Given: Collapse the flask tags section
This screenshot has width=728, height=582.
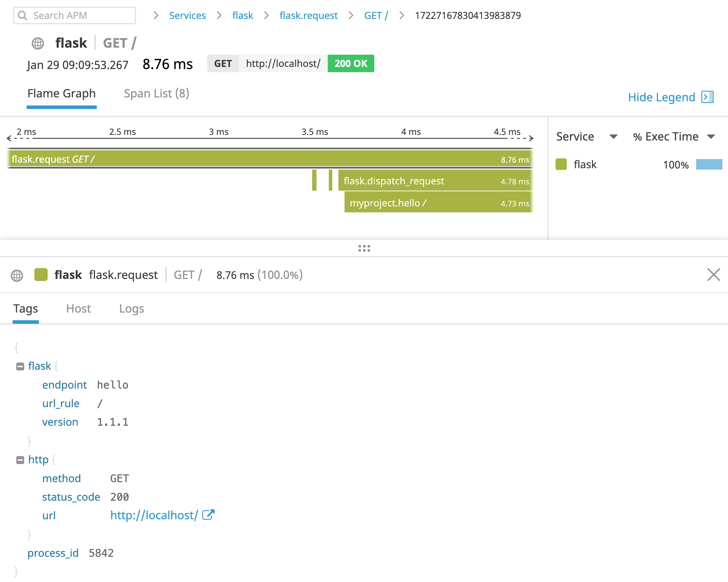Looking at the screenshot, I should point(21,366).
